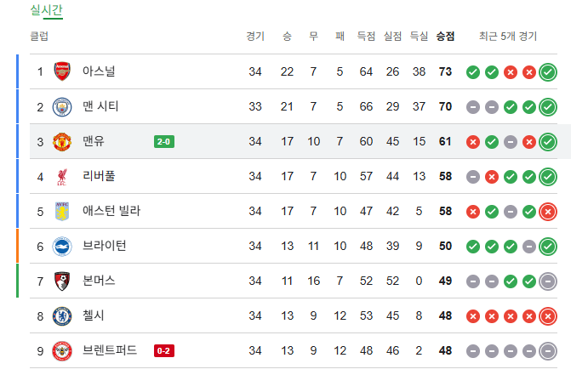588x375 pixels.
Task: Click the red 0-2 live score badge
Action: [x=164, y=350]
